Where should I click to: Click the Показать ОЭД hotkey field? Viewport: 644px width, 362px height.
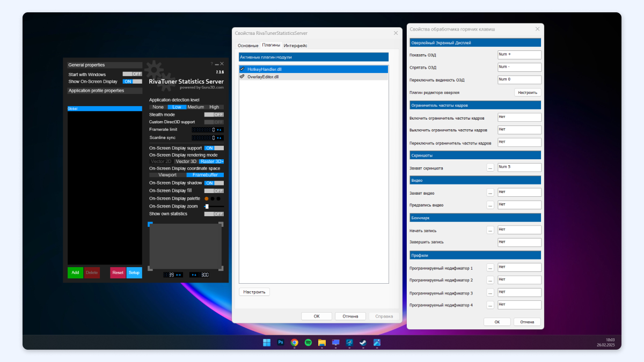(519, 55)
